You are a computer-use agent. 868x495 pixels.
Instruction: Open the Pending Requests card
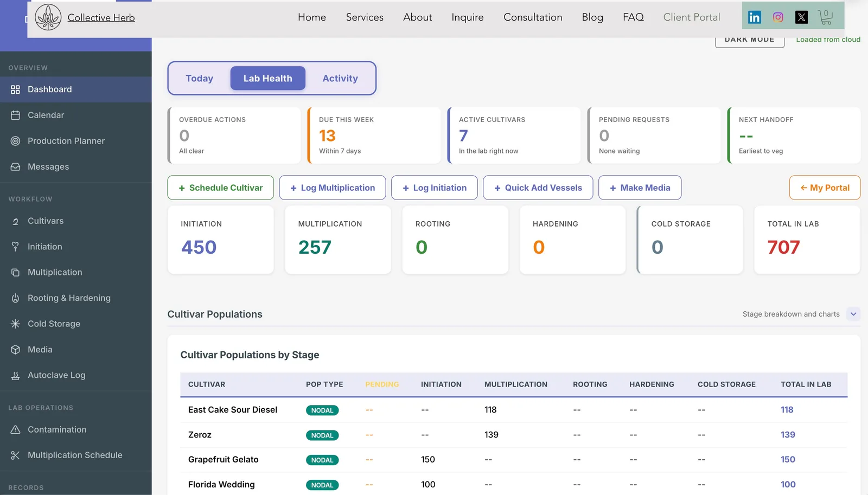coord(654,135)
